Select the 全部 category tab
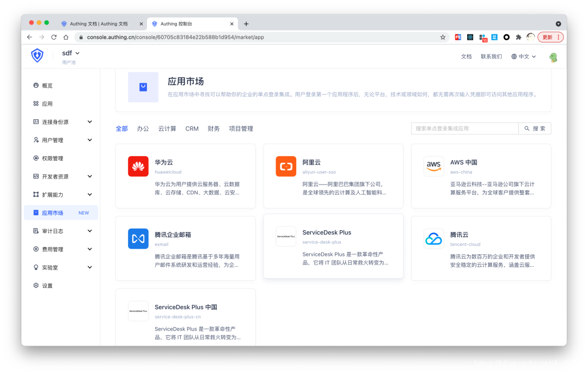 [x=121, y=128]
